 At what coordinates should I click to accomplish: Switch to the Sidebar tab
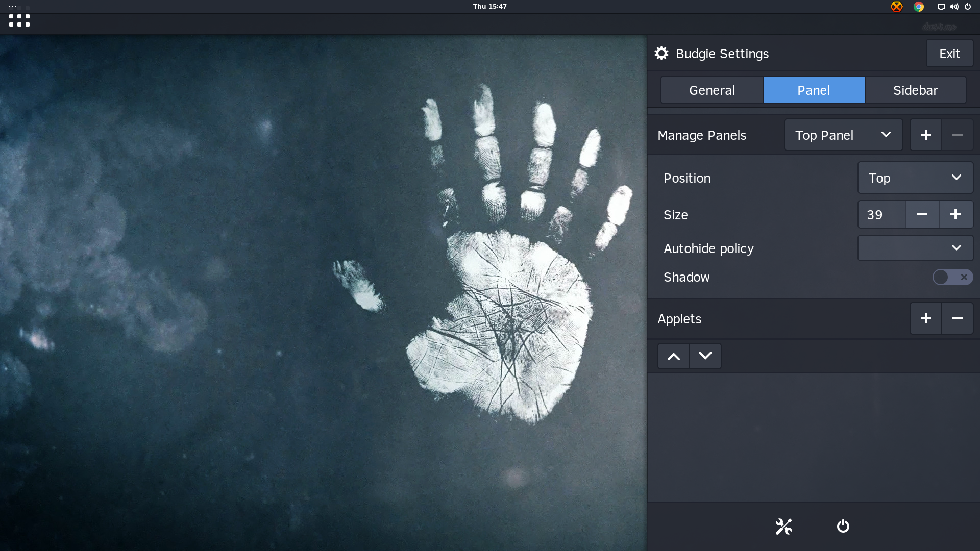point(916,90)
